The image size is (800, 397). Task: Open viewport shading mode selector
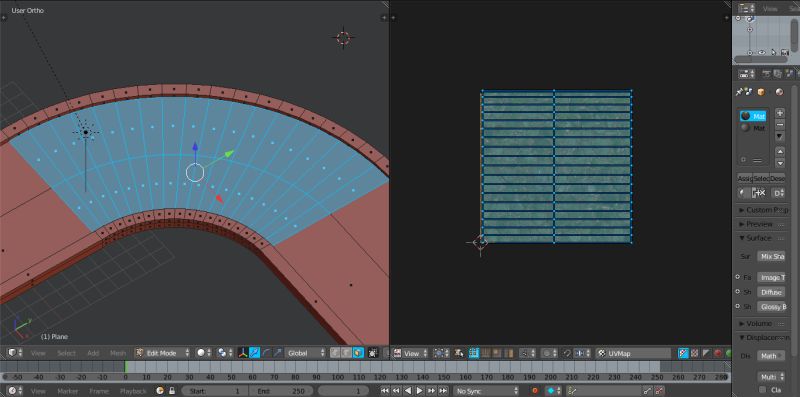tap(204, 353)
